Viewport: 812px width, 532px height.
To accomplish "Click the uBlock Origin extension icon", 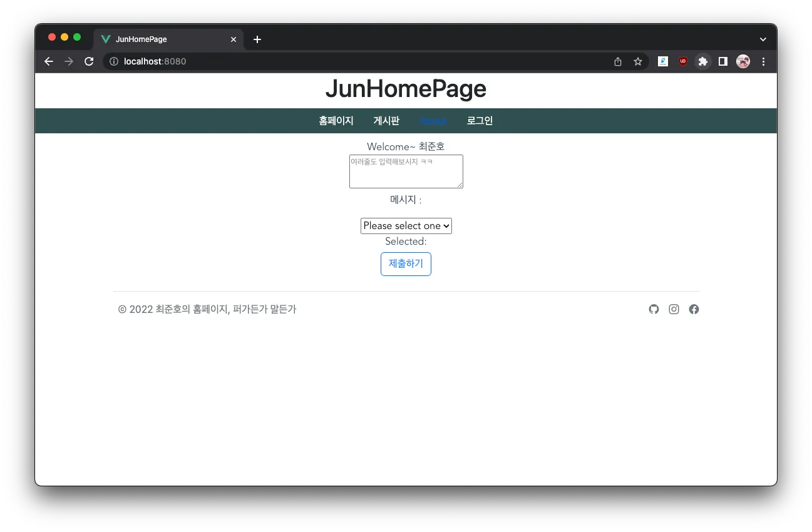I will [x=683, y=61].
